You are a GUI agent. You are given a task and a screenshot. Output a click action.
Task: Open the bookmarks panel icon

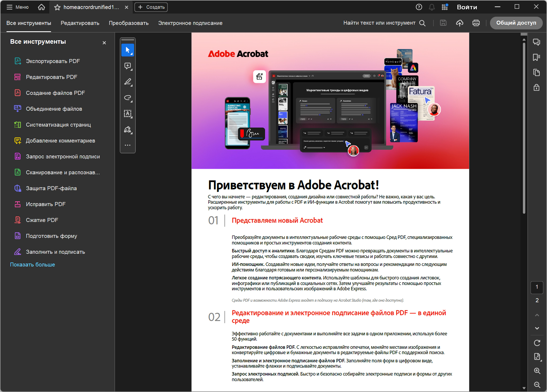(536, 57)
